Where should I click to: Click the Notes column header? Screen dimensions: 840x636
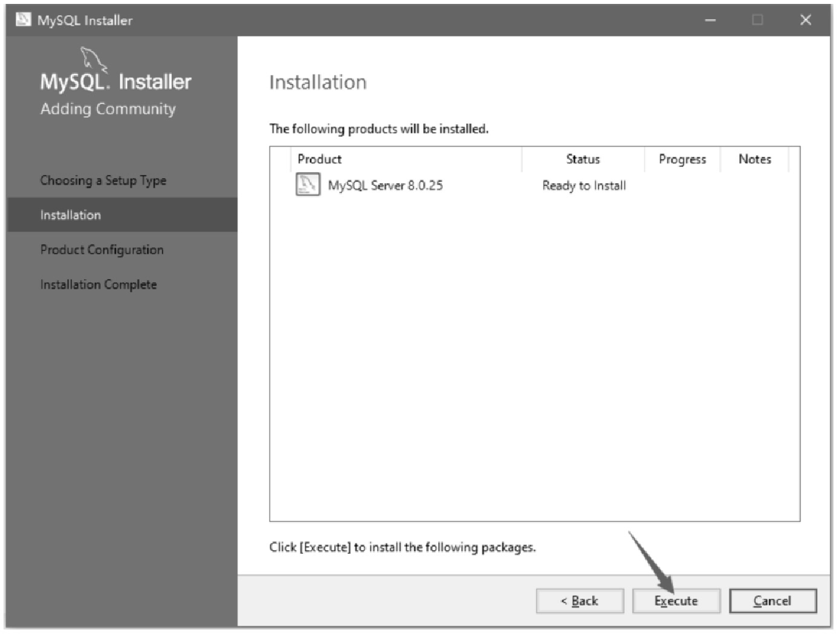click(x=754, y=159)
